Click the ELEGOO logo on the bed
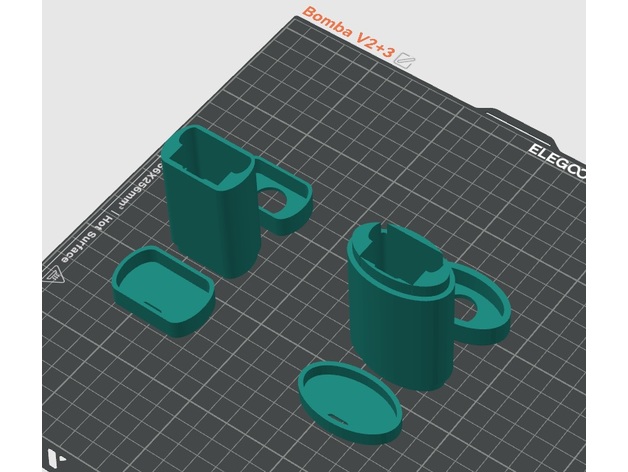 [557, 161]
